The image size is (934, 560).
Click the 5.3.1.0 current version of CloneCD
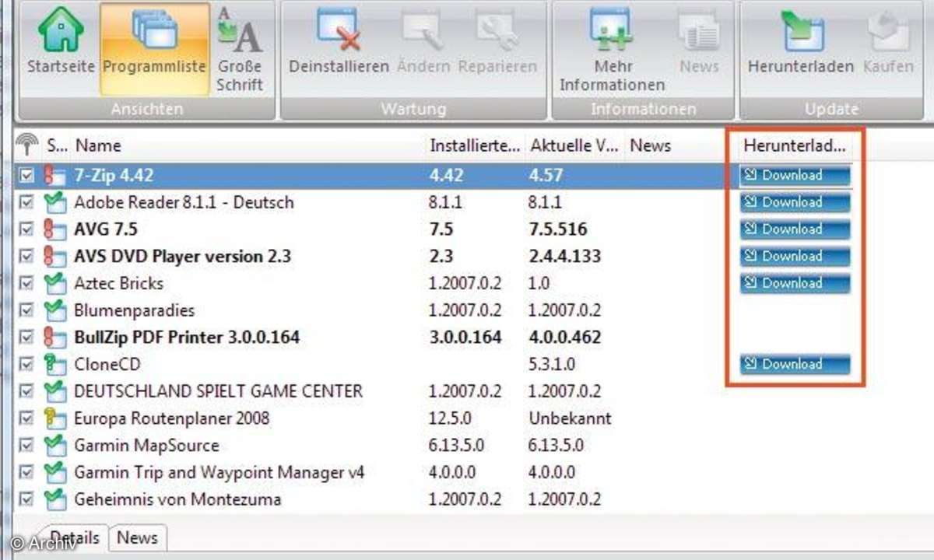(553, 365)
